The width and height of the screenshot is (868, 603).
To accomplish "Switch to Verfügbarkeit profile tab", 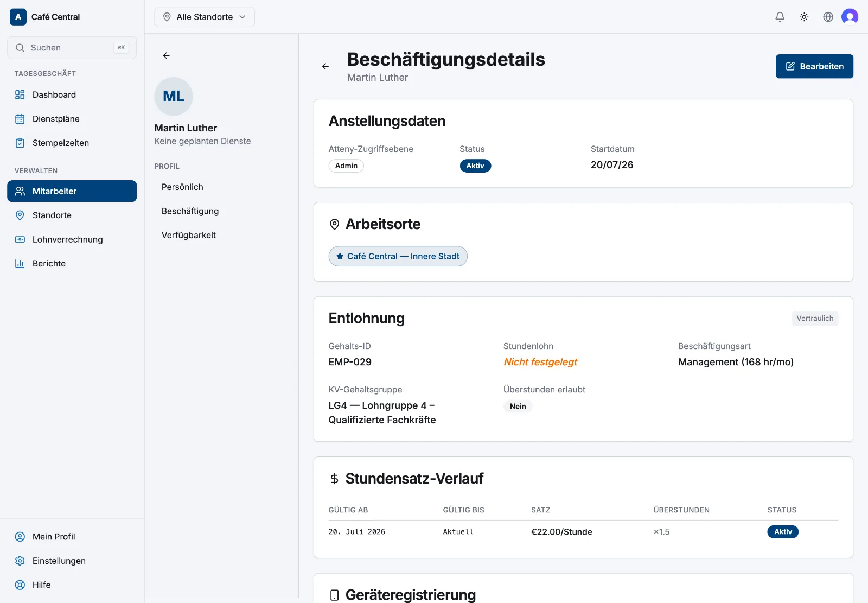I will pyautogui.click(x=189, y=235).
